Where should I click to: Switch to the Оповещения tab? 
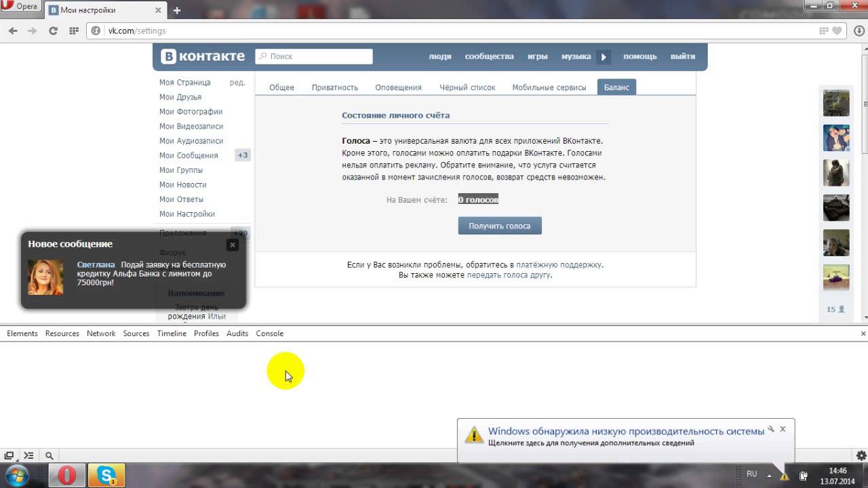pyautogui.click(x=398, y=87)
